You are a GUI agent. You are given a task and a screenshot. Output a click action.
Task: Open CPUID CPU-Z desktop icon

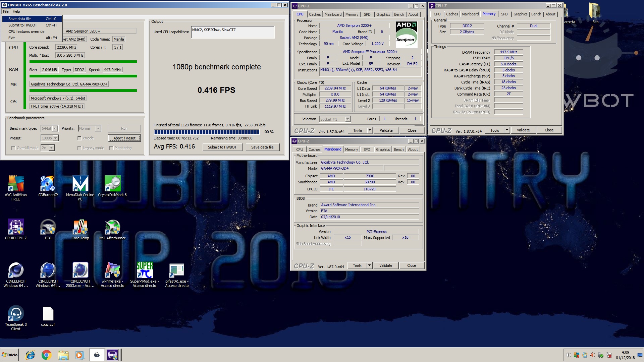point(16,229)
